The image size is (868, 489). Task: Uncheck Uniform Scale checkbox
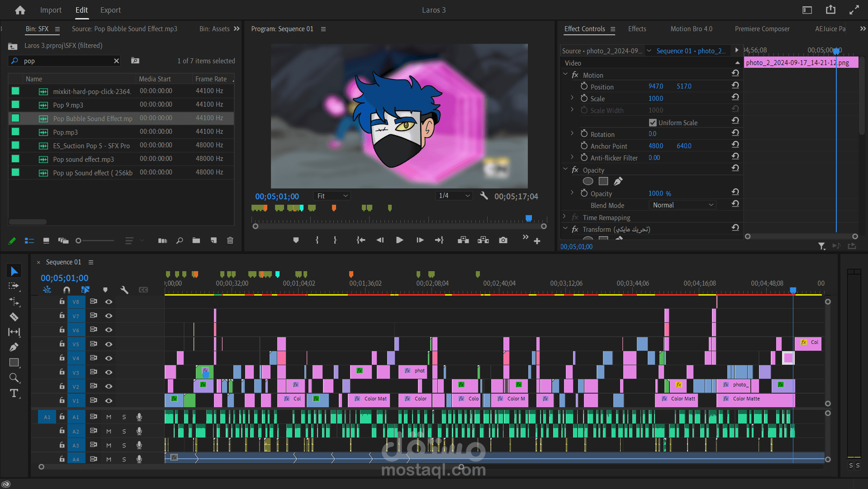(x=653, y=122)
